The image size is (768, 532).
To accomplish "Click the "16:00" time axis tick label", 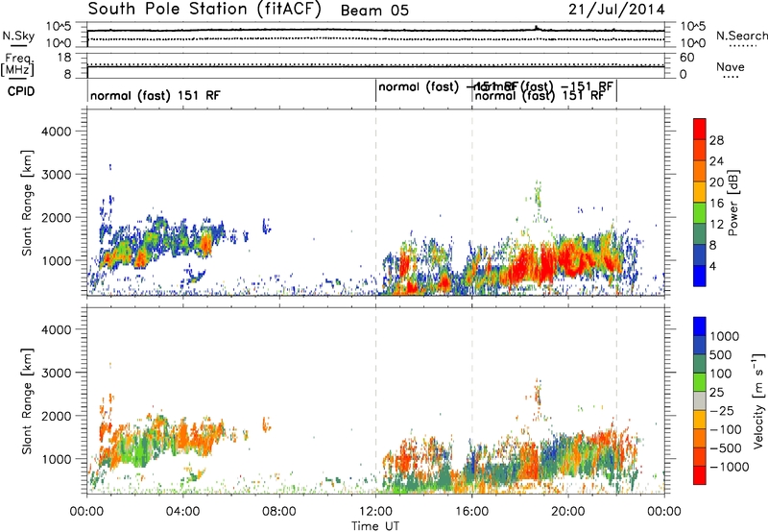I will tap(471, 512).
